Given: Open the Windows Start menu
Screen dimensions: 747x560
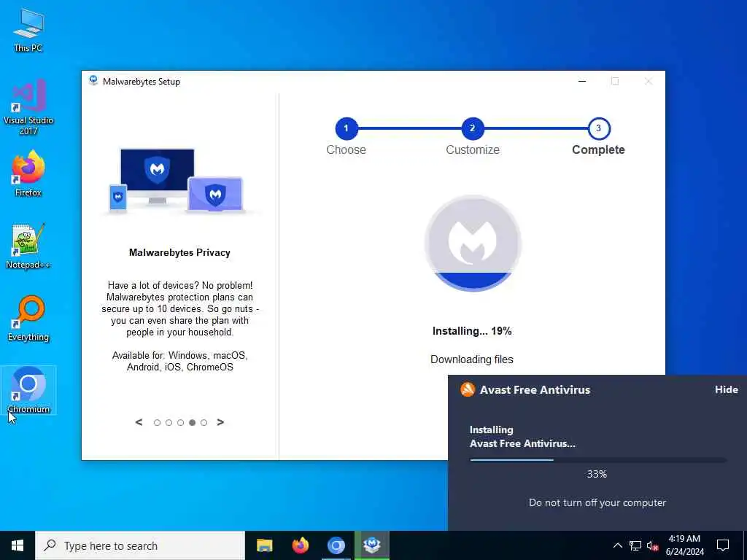Looking at the screenshot, I should (18, 545).
